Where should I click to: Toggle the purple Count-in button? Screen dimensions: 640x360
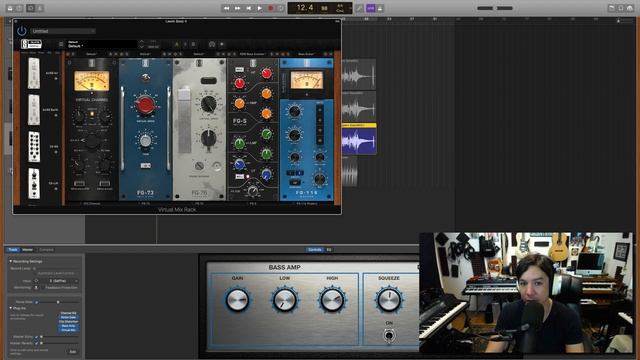point(371,8)
